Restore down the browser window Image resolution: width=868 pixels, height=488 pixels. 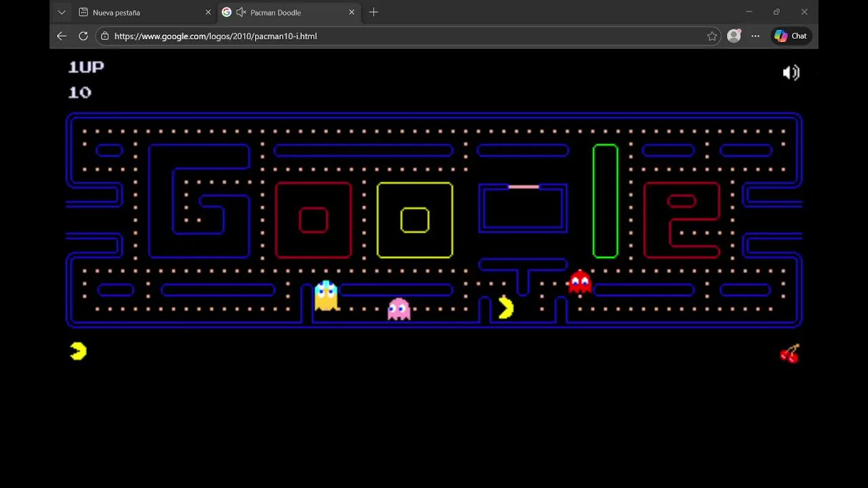pyautogui.click(x=776, y=12)
